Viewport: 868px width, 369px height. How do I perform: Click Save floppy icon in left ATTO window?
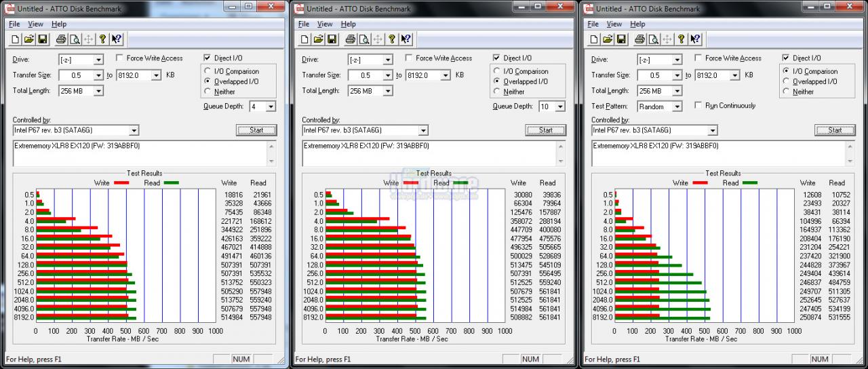[42, 39]
